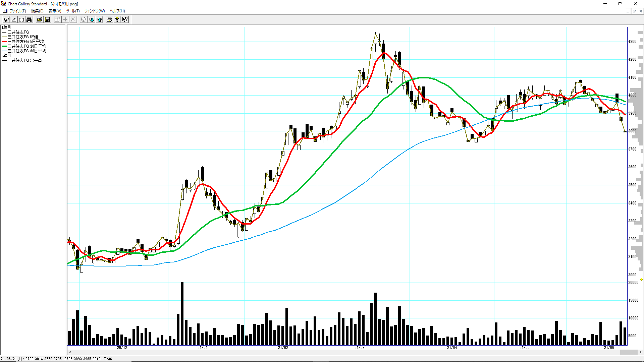Image resolution: width=644 pixels, height=362 pixels.
Task: Open the ファイル(F) menu
Action: pos(18,11)
